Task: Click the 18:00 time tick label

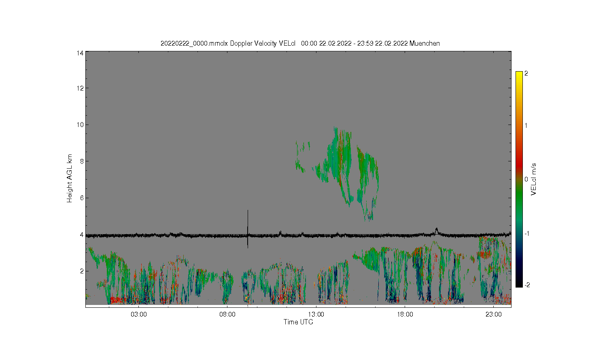Action: pyautogui.click(x=405, y=315)
